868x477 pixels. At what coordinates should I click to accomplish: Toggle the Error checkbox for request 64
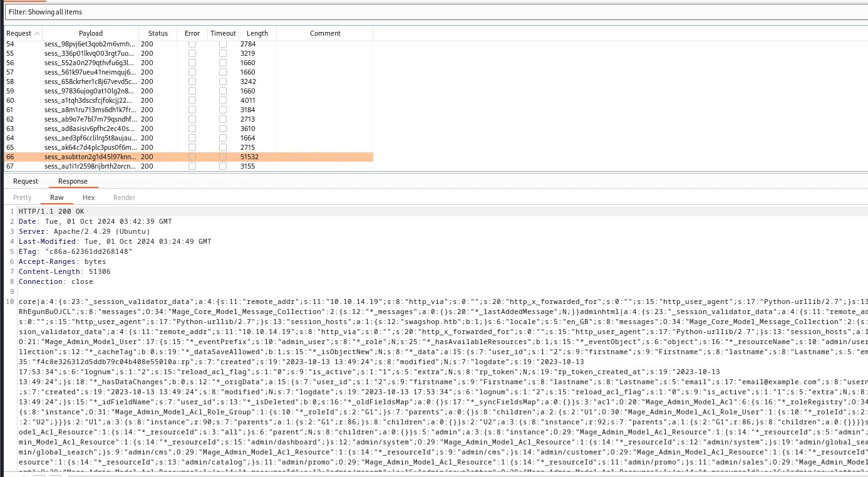pyautogui.click(x=192, y=138)
